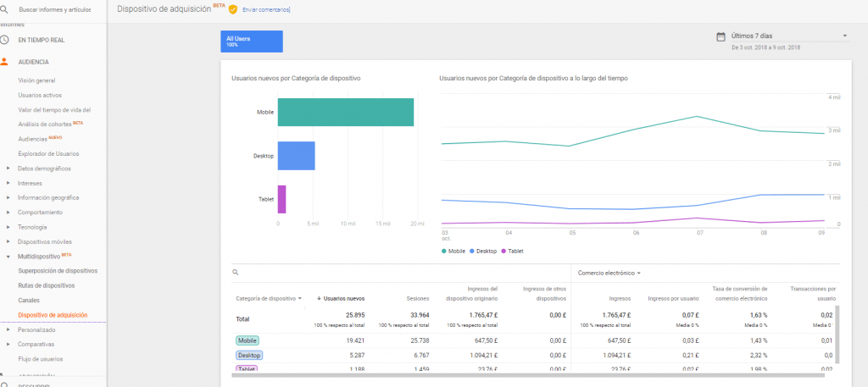
Task: Open the Audiencias report
Action: 33,139
